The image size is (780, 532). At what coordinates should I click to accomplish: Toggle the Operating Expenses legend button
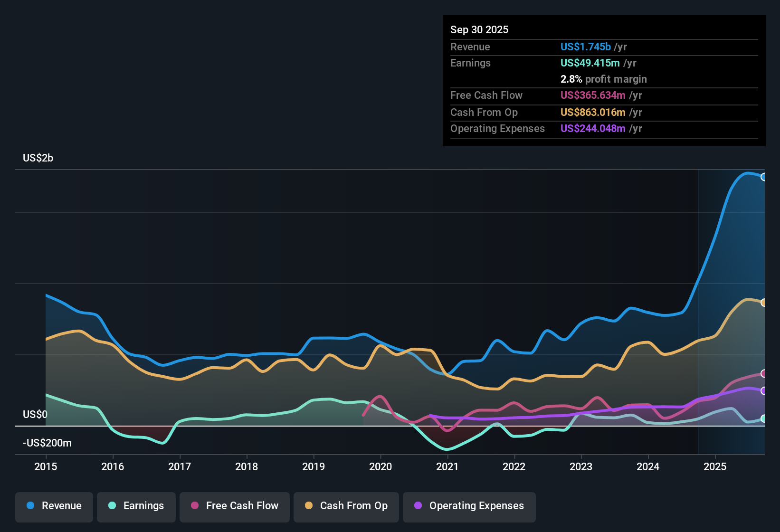coord(469,506)
